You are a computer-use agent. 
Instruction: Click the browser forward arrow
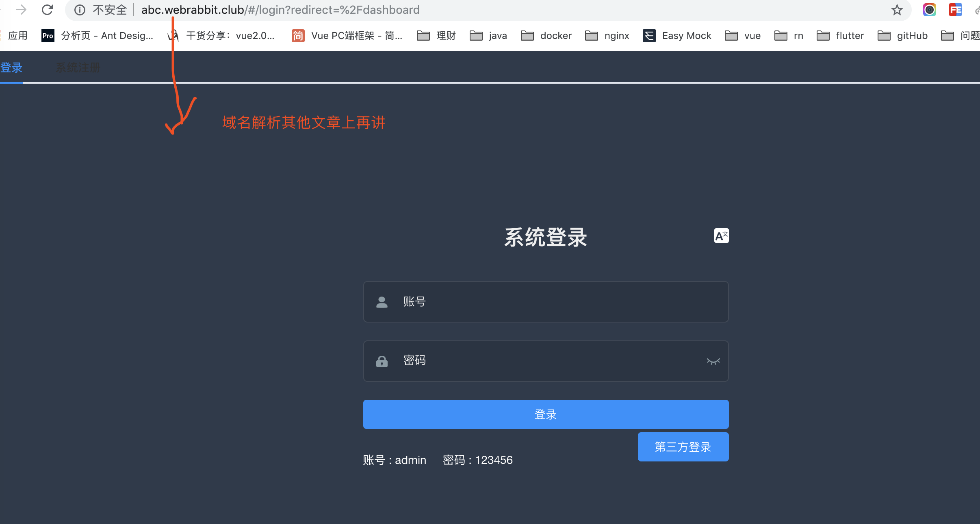click(21, 10)
